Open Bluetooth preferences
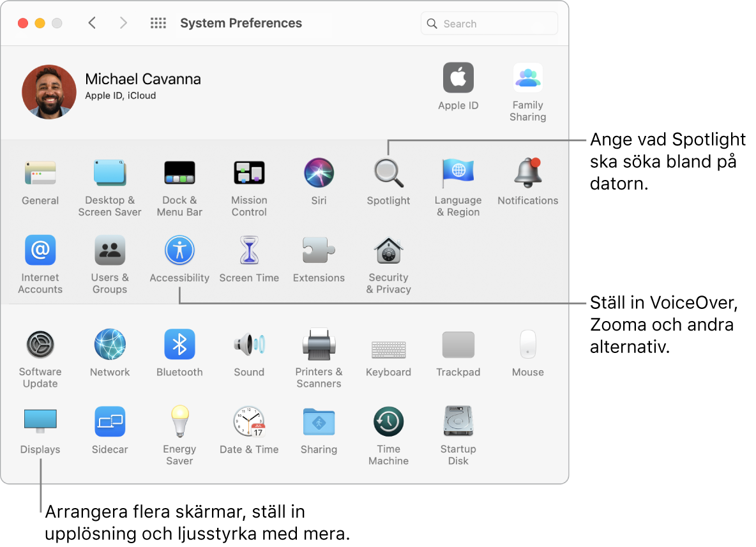Screen dimensions: 756x547 point(179,345)
